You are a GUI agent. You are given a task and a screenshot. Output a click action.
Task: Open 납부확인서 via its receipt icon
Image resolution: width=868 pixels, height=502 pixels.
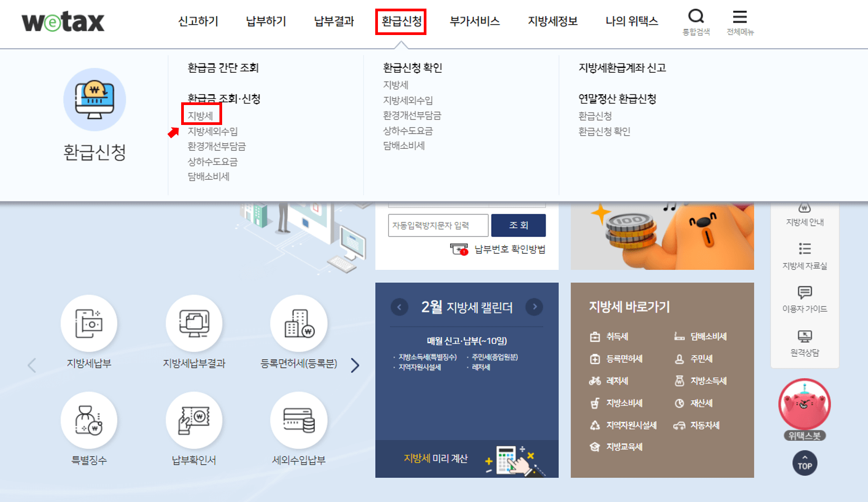pyautogui.click(x=194, y=420)
